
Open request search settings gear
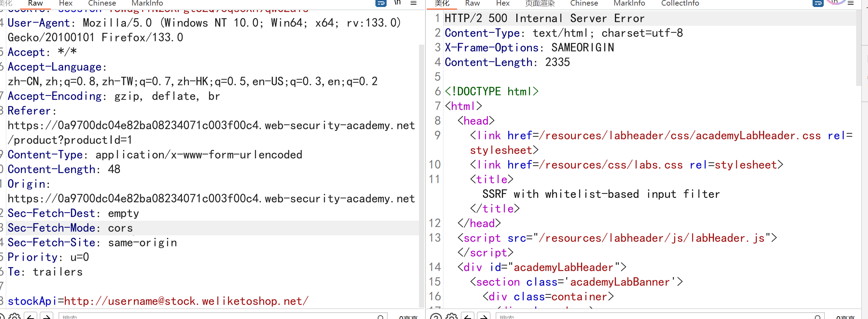click(15, 316)
